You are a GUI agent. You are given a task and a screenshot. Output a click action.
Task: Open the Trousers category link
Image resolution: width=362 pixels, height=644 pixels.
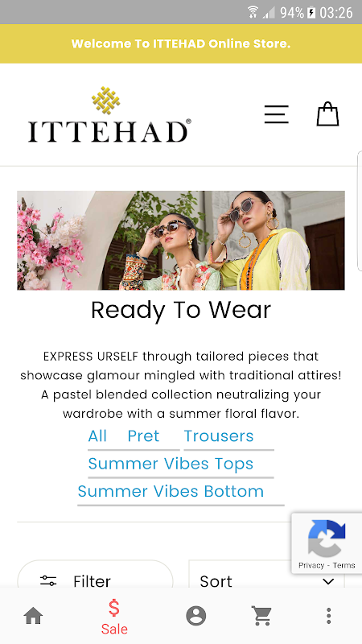tap(219, 436)
